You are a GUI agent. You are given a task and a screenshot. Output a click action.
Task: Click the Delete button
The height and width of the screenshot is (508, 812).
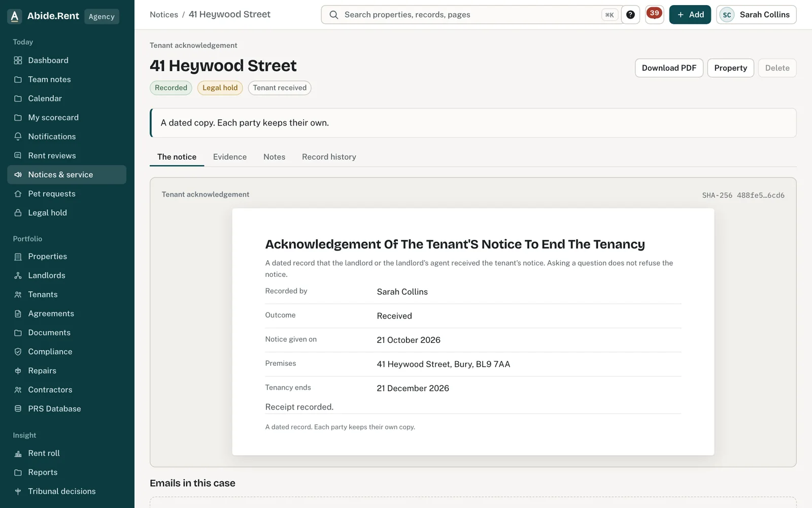[777, 68]
